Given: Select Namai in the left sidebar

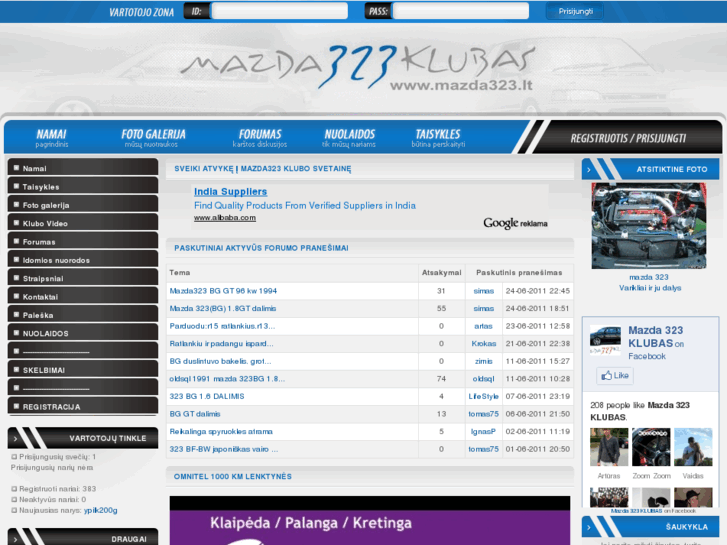Looking at the screenshot, I should coord(83,168).
